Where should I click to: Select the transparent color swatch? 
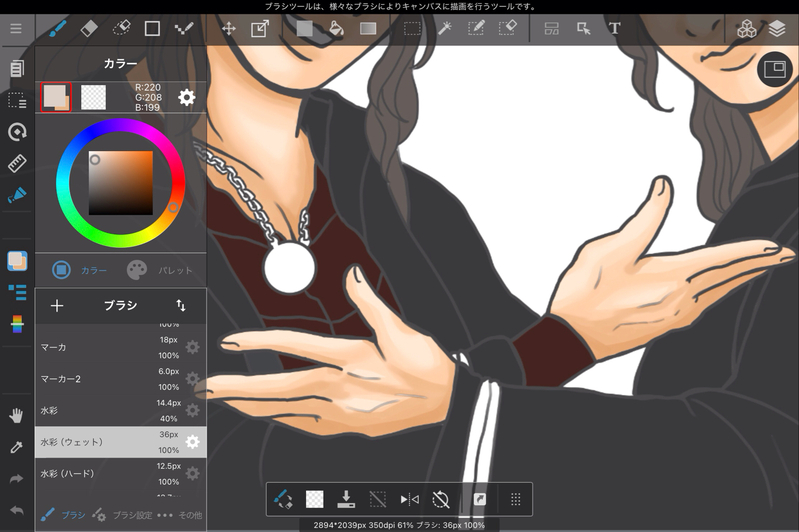(93, 97)
